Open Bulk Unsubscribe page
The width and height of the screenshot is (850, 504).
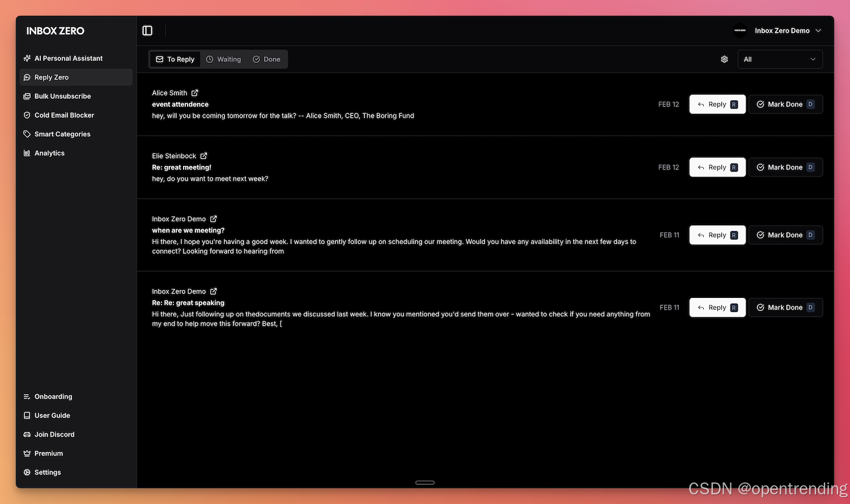click(x=76, y=96)
